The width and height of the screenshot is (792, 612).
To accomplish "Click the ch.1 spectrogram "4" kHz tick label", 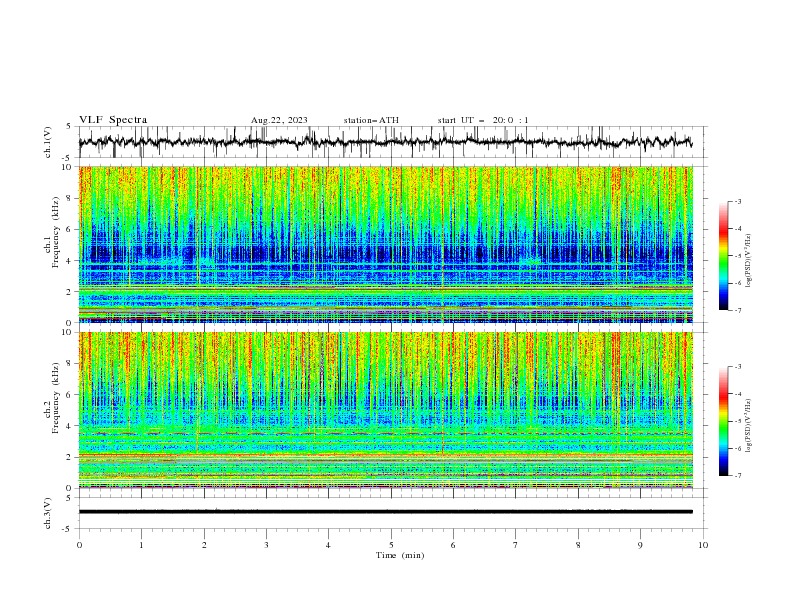I will pyautogui.click(x=71, y=261).
